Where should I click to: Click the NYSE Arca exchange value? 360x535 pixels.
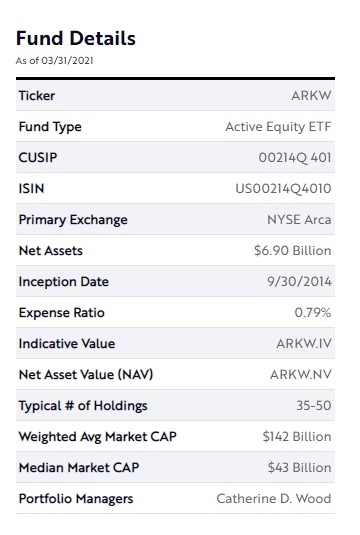[299, 220]
